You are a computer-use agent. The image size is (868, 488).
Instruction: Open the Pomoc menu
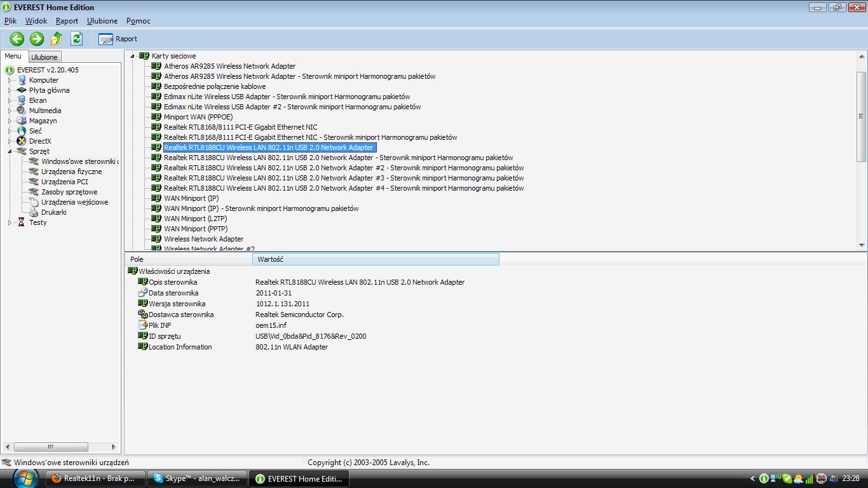(139, 21)
